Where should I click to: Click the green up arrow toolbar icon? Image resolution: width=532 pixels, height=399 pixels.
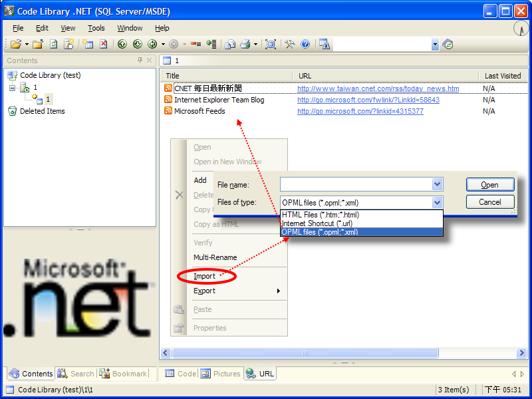click(122, 44)
